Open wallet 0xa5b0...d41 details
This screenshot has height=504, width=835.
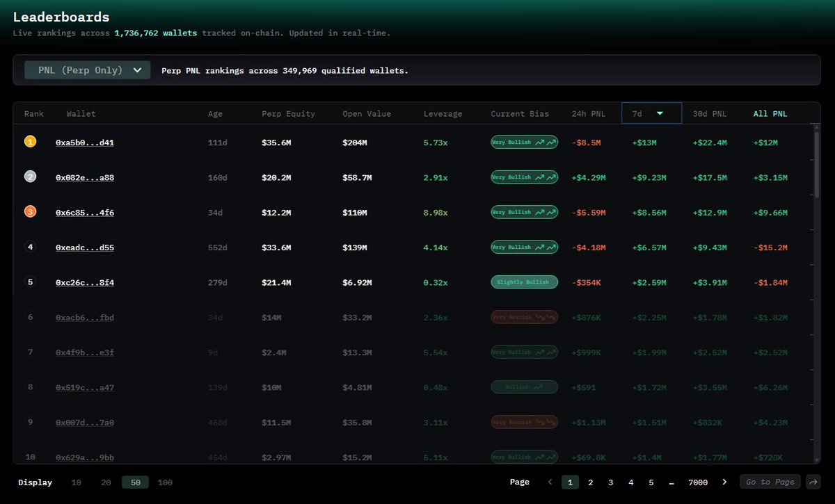[84, 142]
